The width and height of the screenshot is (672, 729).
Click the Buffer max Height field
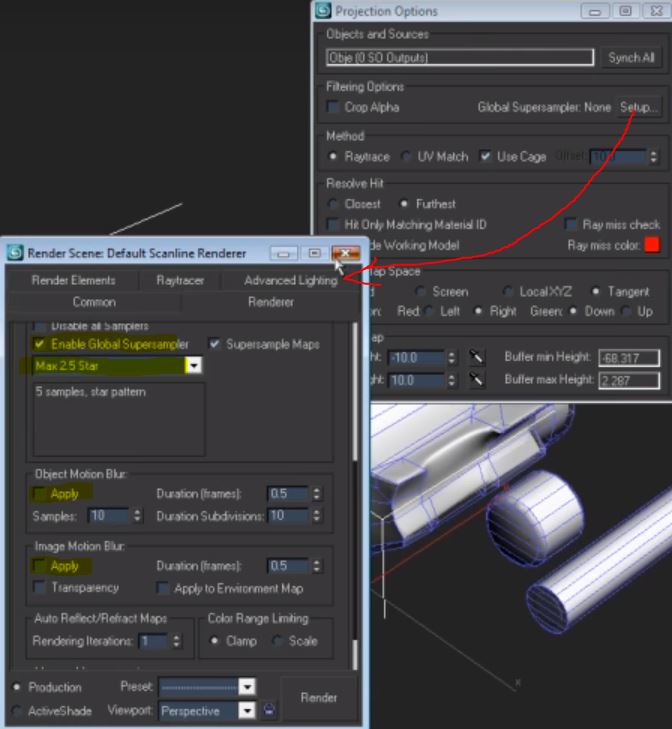(629, 380)
